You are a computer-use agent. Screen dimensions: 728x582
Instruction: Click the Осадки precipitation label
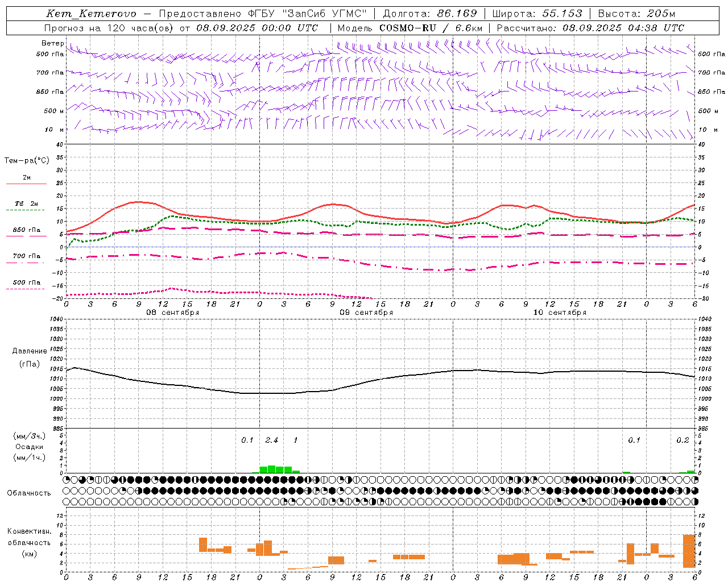pos(30,447)
